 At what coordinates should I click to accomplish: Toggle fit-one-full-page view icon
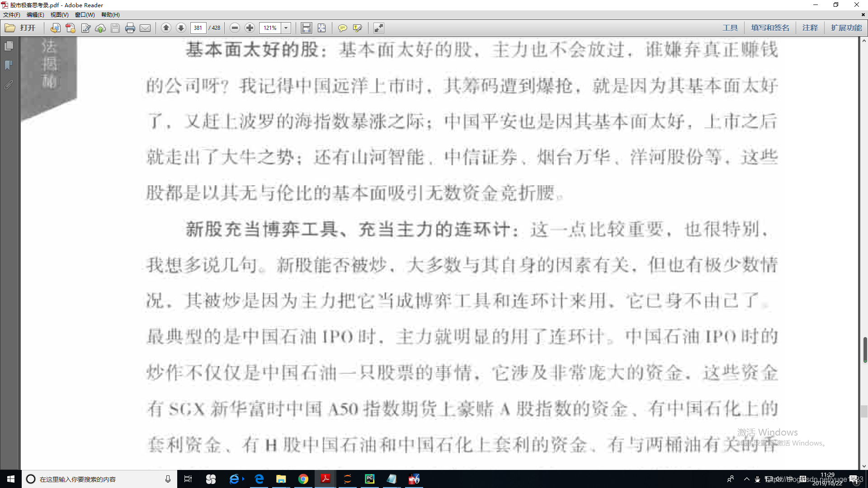321,28
